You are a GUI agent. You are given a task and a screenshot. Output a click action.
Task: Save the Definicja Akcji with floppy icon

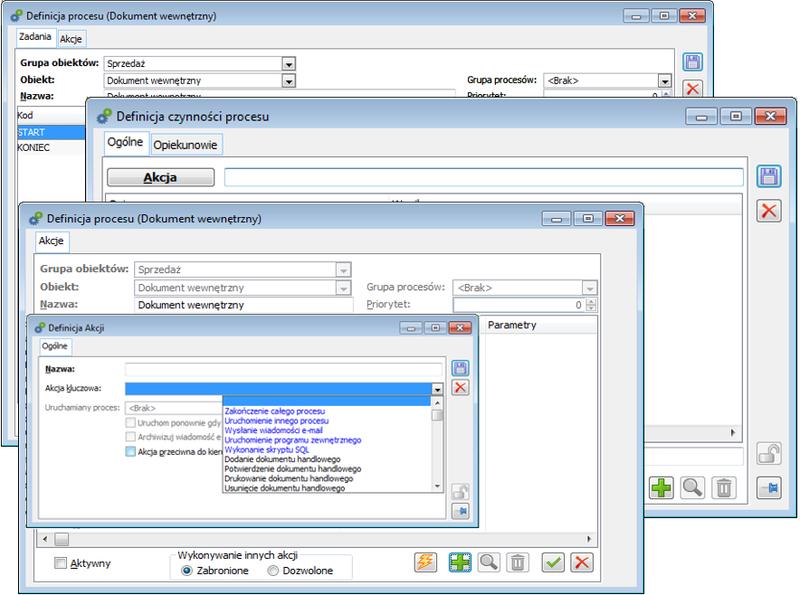[460, 369]
